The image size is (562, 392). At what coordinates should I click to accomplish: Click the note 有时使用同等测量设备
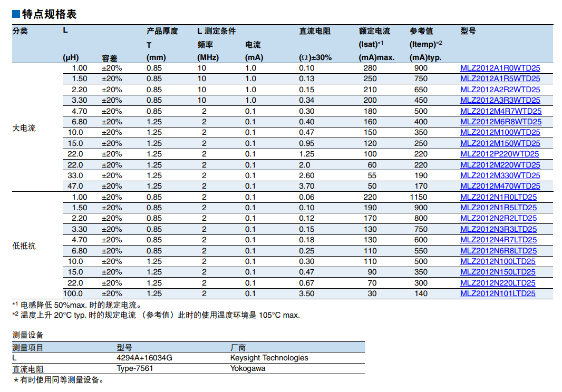click(x=59, y=380)
